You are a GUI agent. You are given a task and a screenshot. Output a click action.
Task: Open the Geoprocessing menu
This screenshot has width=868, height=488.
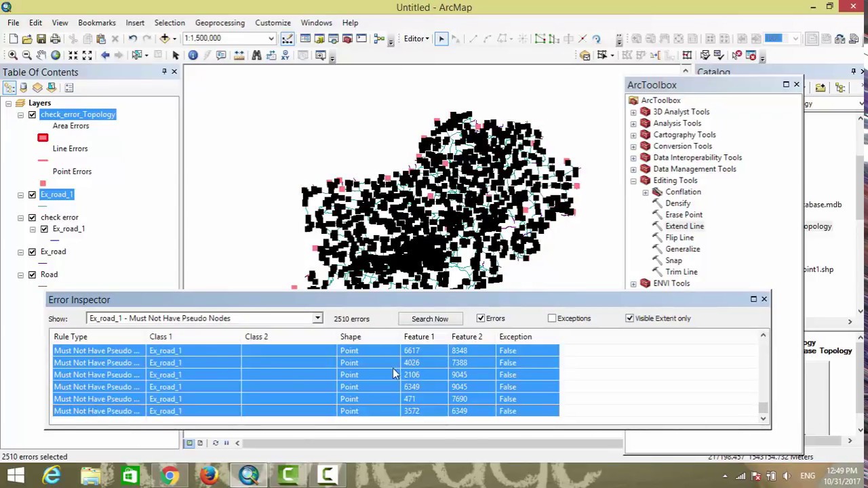point(219,22)
